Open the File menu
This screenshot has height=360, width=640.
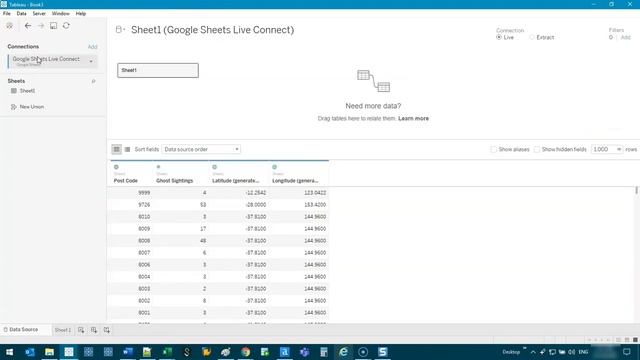pos(7,13)
